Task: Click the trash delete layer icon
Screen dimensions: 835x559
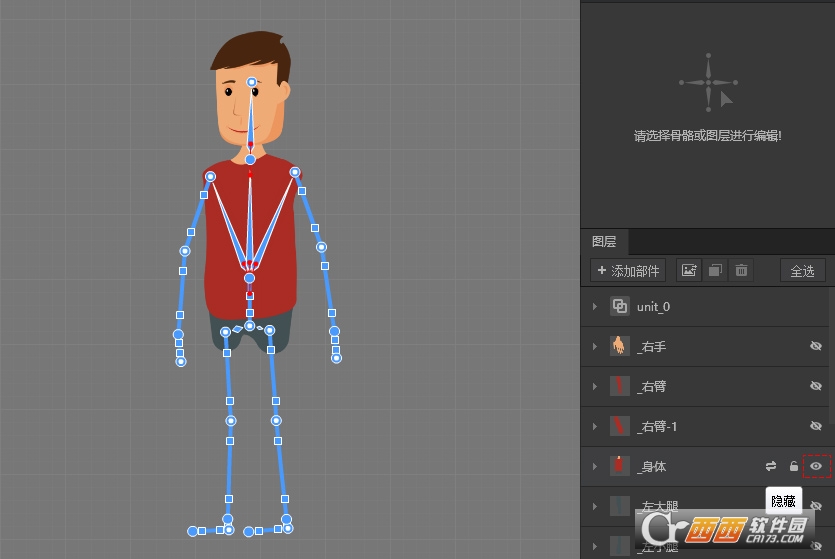Action: pyautogui.click(x=741, y=270)
